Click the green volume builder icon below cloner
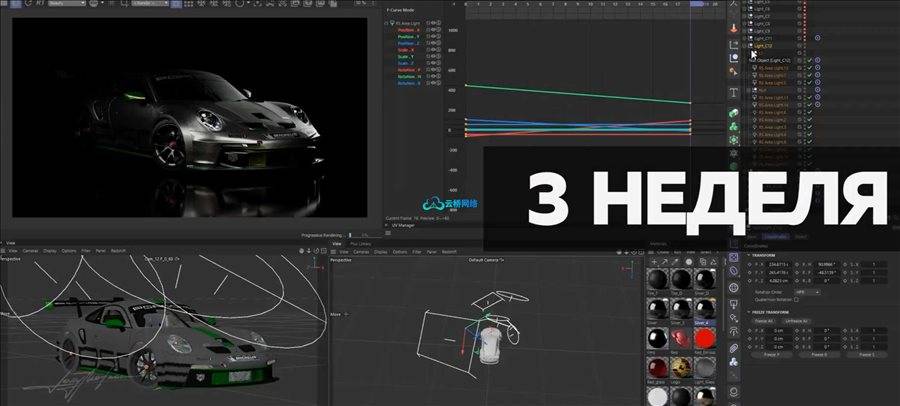 (x=734, y=140)
